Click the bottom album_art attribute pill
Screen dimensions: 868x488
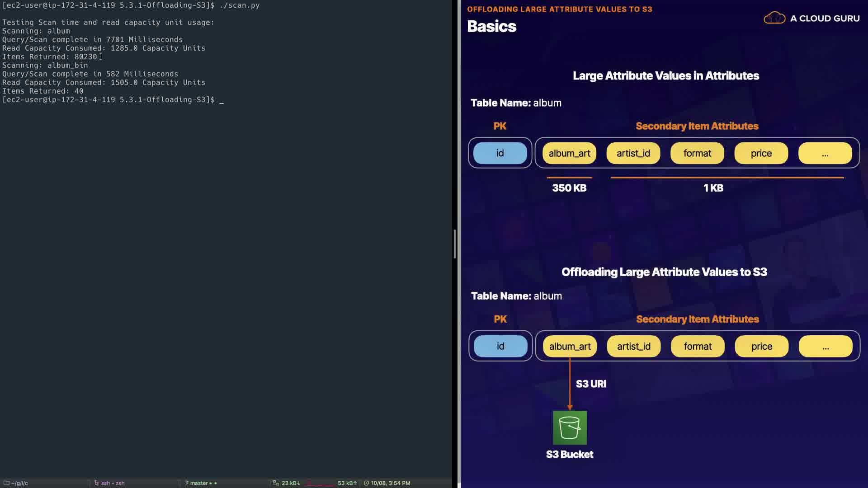coord(570,346)
